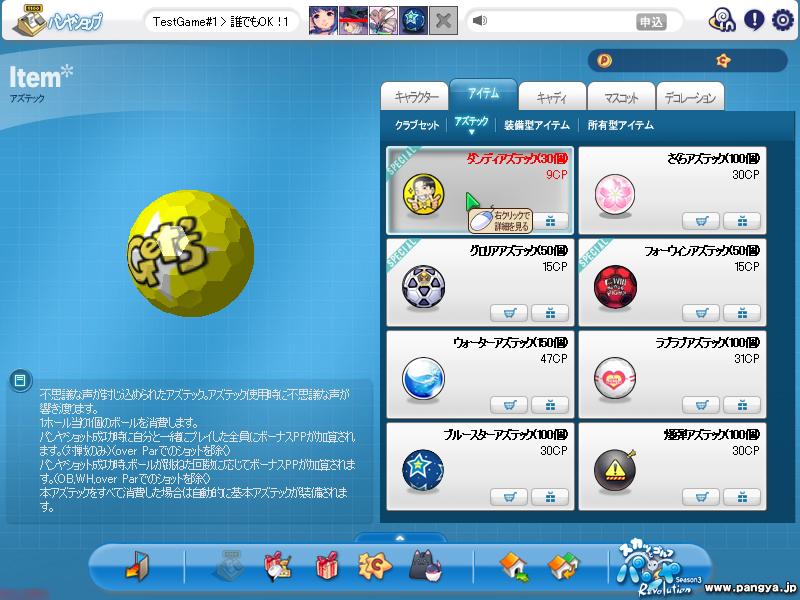The width and height of the screenshot is (800, 600).
Task: Open the キャディ tab
Action: click(552, 96)
